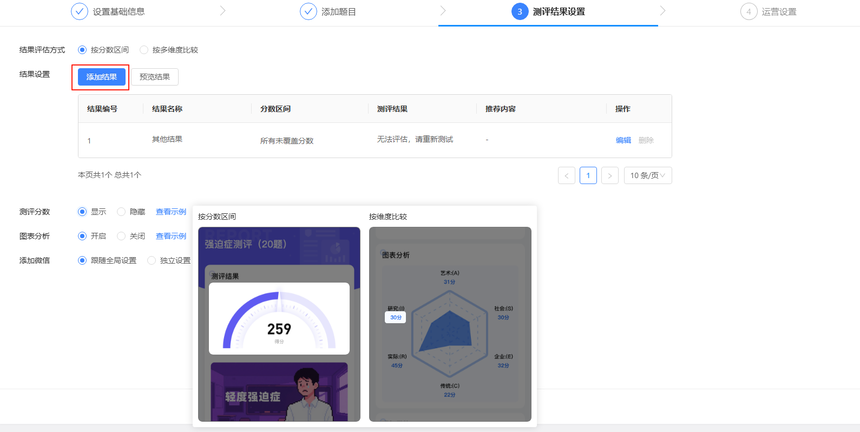This screenshot has width=860, height=432.
Task: Go to the 设置基础信息 step
Action: point(118,12)
